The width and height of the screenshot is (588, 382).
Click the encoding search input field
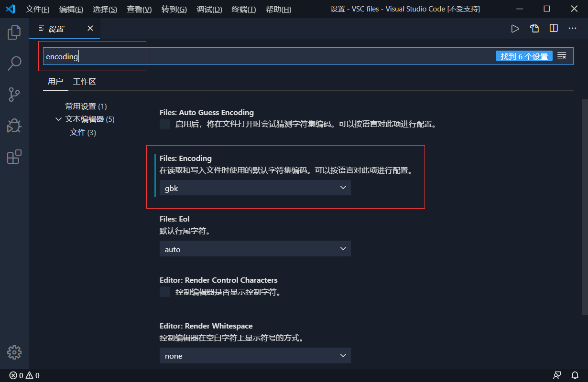pos(93,56)
